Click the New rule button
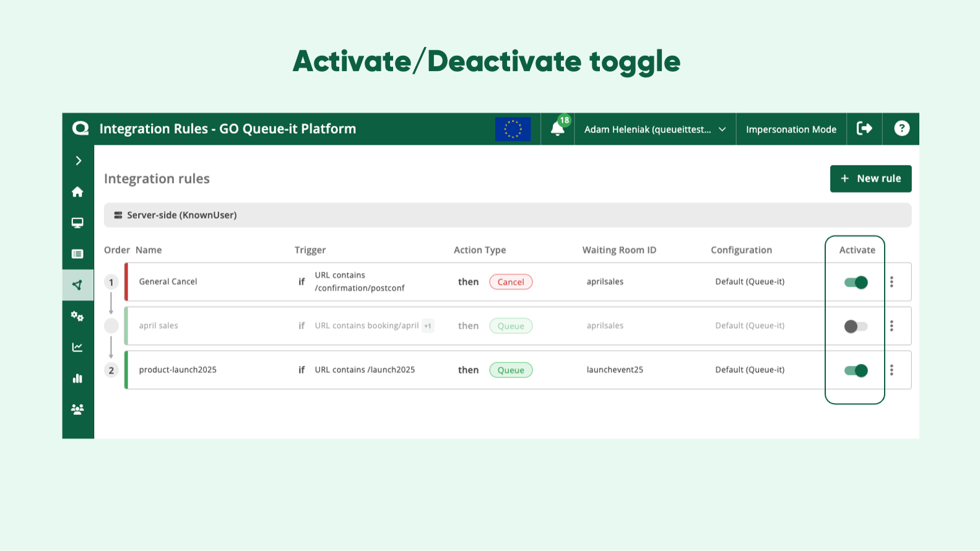 tap(870, 179)
